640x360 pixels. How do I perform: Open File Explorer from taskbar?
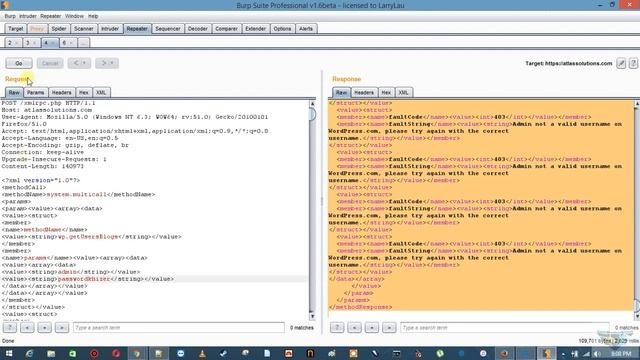click(x=51, y=353)
